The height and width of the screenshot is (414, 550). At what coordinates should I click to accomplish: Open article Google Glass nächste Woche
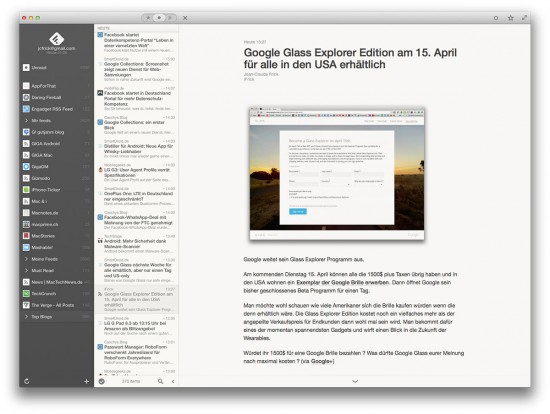point(136,270)
